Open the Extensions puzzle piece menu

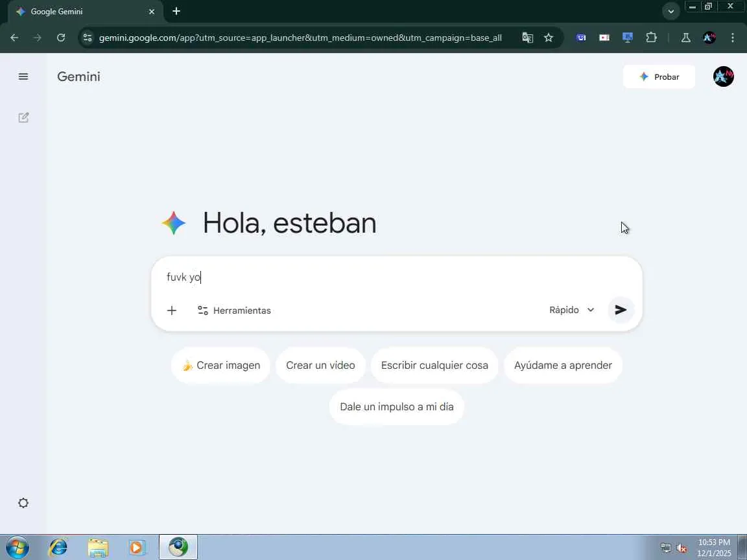pos(651,38)
